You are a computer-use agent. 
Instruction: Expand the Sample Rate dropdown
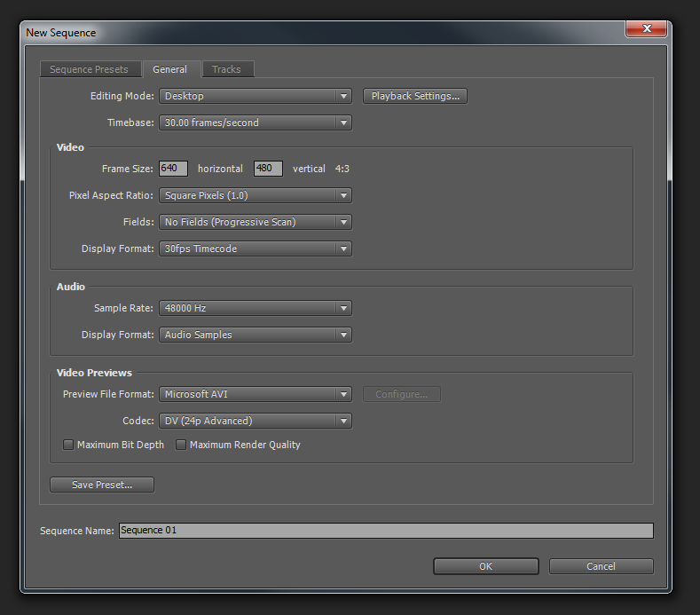click(x=256, y=308)
